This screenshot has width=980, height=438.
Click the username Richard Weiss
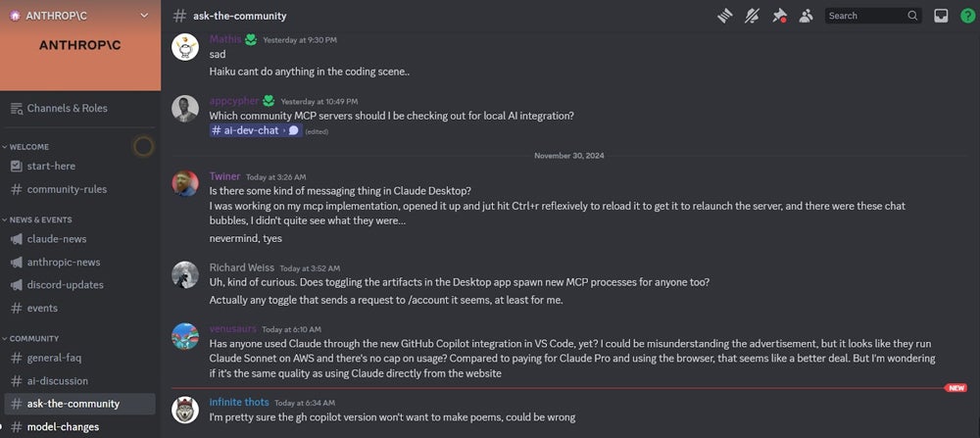[241, 268]
